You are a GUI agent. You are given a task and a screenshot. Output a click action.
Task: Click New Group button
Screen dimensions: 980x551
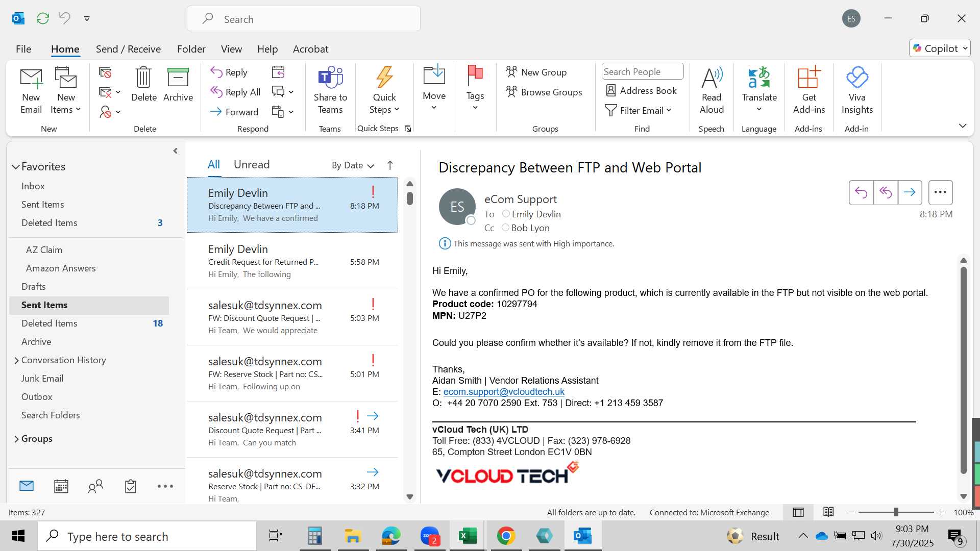[x=536, y=72]
